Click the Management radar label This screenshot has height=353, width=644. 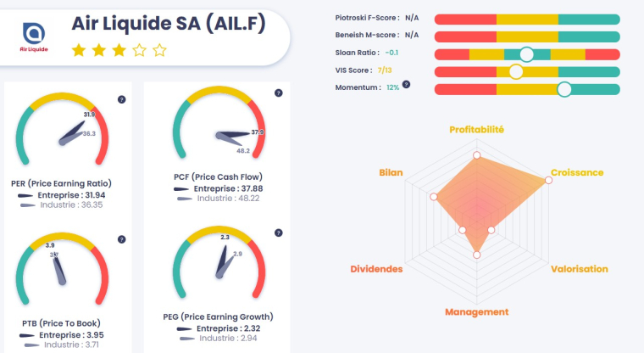tap(476, 311)
